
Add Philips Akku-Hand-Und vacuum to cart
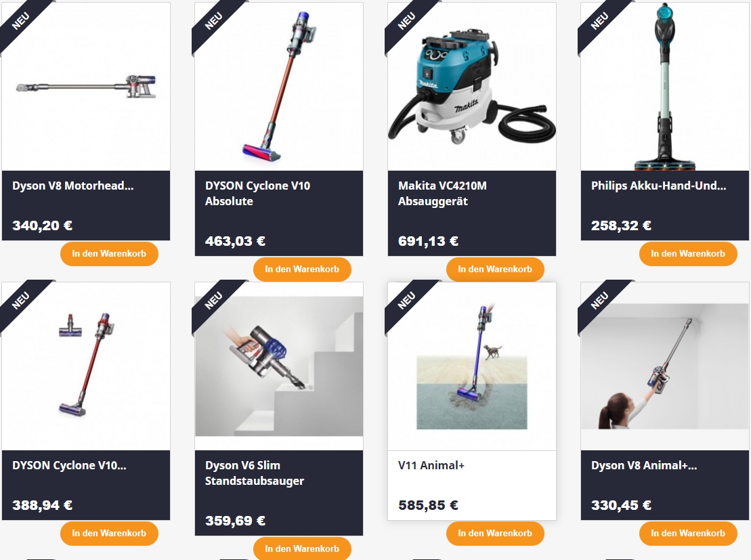point(688,253)
